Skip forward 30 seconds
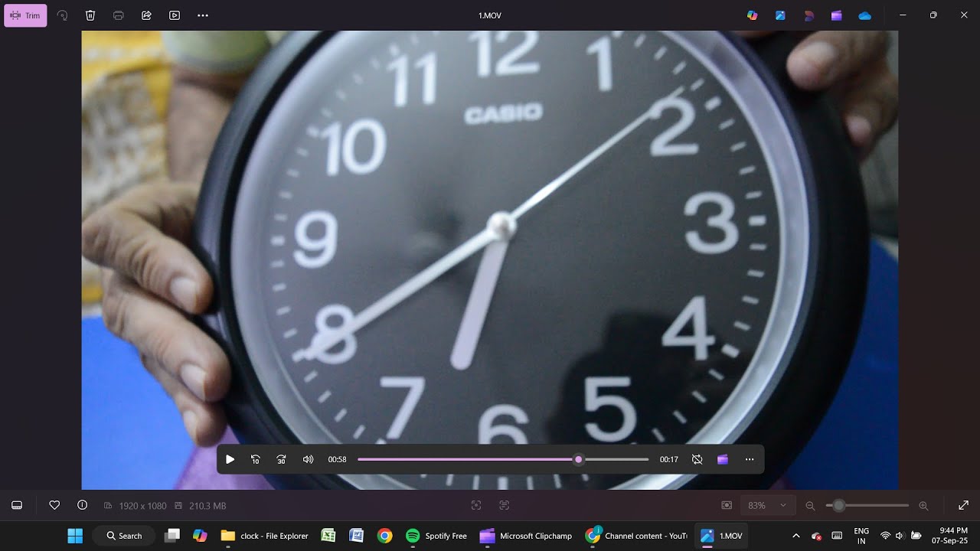The height and width of the screenshot is (551, 980). pos(281,459)
